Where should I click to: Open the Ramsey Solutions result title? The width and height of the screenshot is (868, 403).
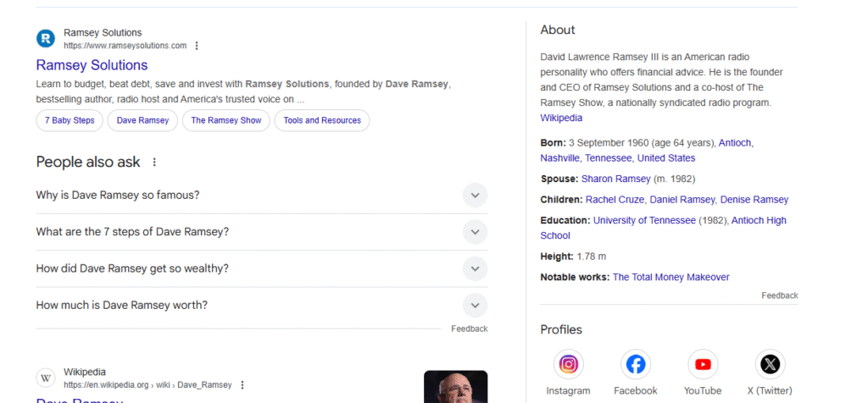[92, 65]
